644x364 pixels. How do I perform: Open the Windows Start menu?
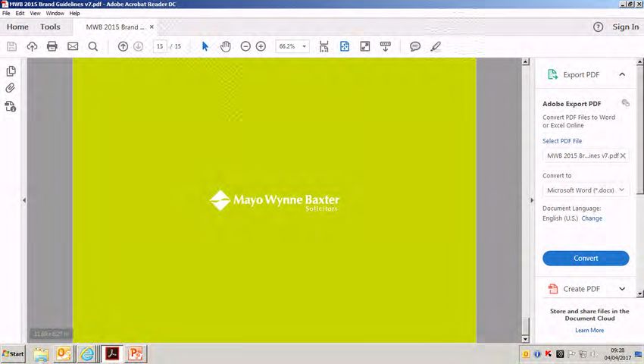(x=13, y=353)
